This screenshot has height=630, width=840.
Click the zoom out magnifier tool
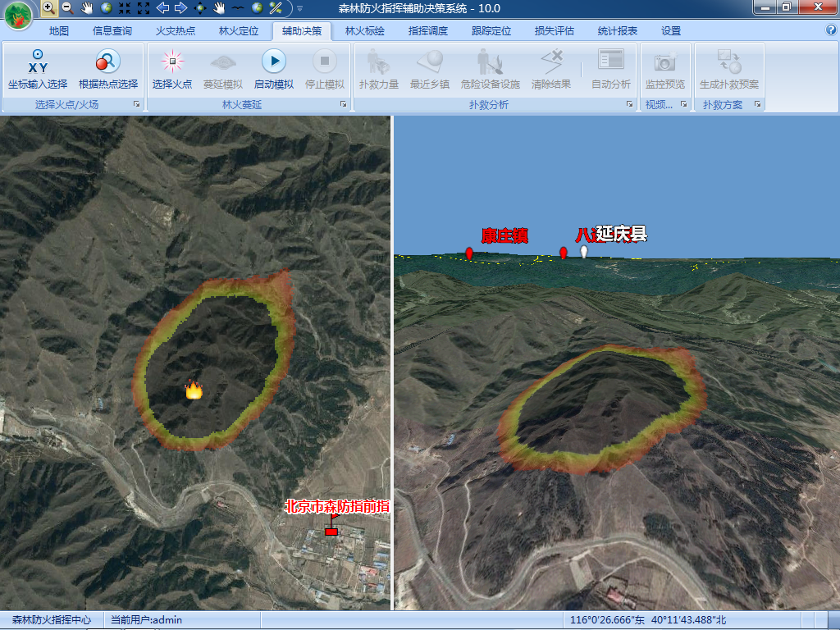click(x=67, y=8)
